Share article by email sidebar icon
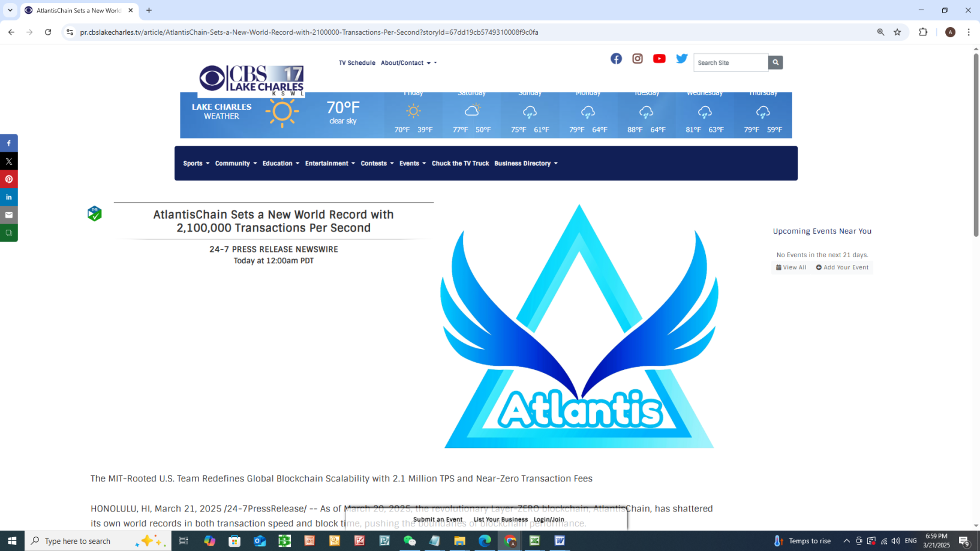The image size is (980, 551). [x=9, y=215]
